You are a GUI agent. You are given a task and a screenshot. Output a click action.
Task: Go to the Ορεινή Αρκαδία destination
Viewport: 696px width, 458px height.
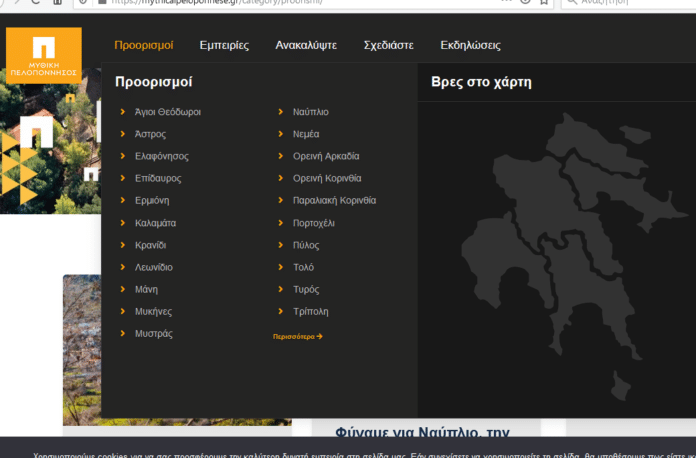(326, 156)
